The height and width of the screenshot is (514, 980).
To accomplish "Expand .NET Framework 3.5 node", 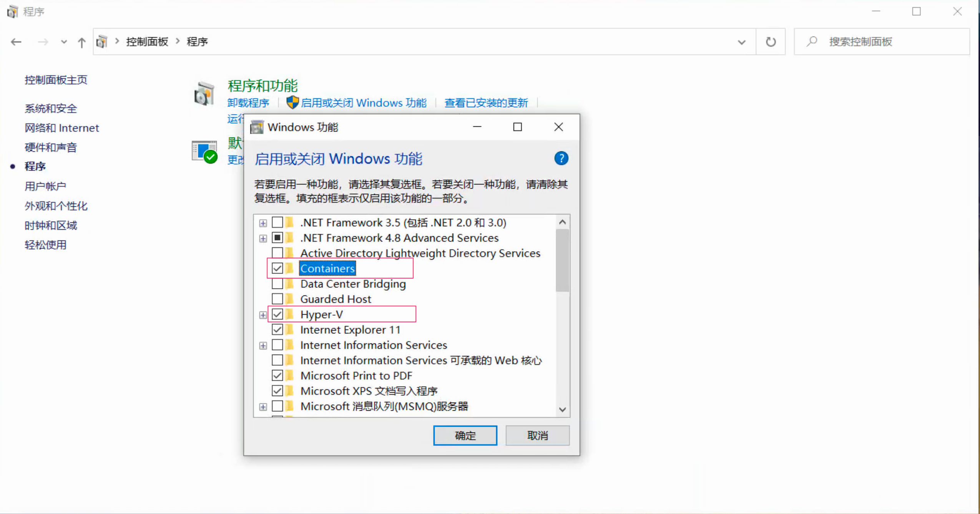I will (x=263, y=223).
